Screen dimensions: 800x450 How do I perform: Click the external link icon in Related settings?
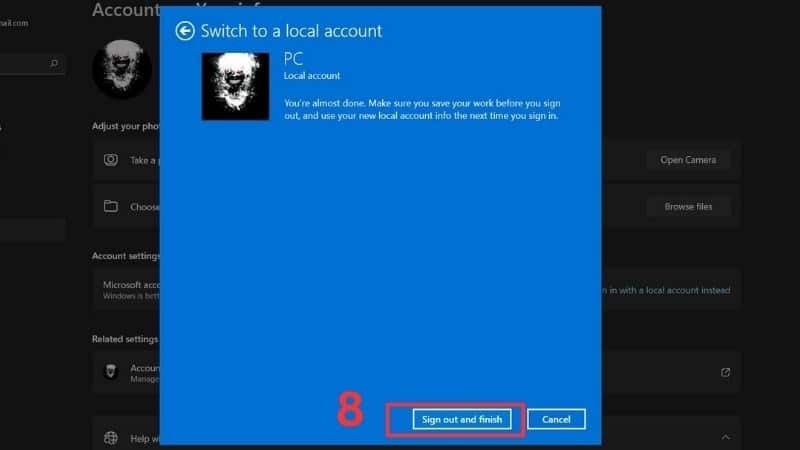point(725,372)
